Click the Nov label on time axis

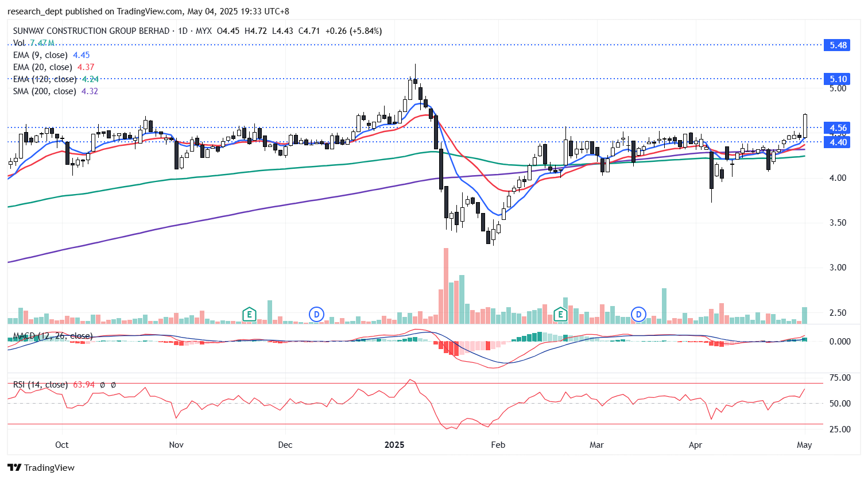coord(176,445)
